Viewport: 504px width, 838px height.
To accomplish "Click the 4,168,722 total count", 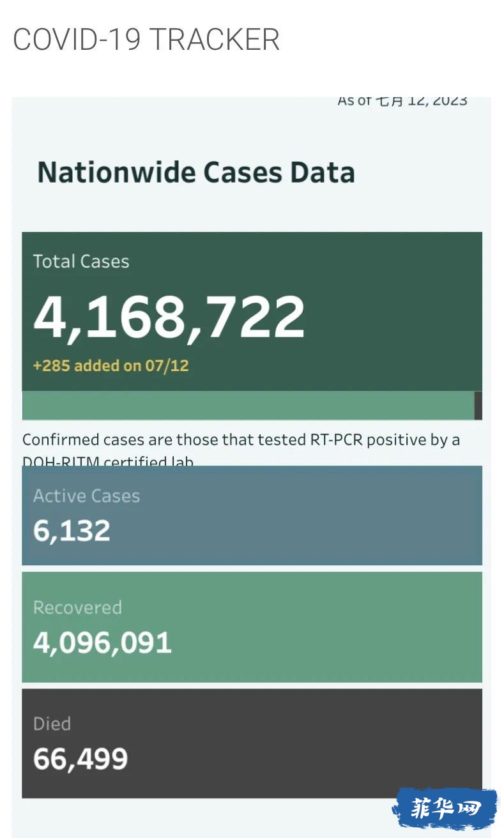I will 169,317.
